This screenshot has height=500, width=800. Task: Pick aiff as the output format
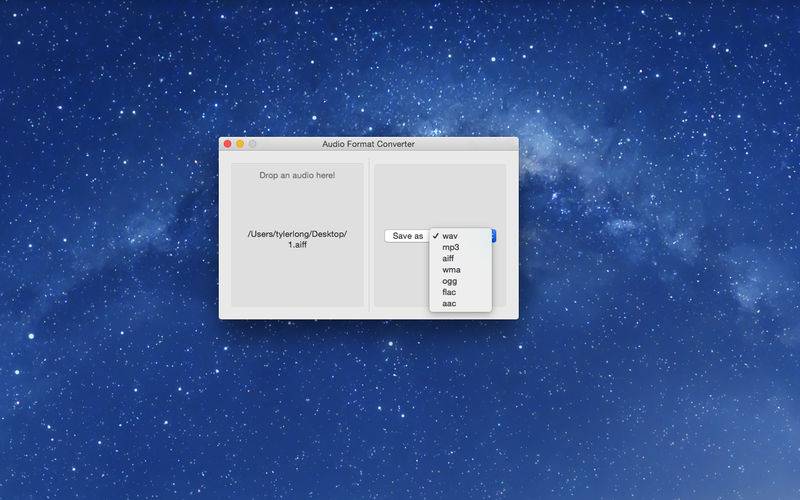461,258
